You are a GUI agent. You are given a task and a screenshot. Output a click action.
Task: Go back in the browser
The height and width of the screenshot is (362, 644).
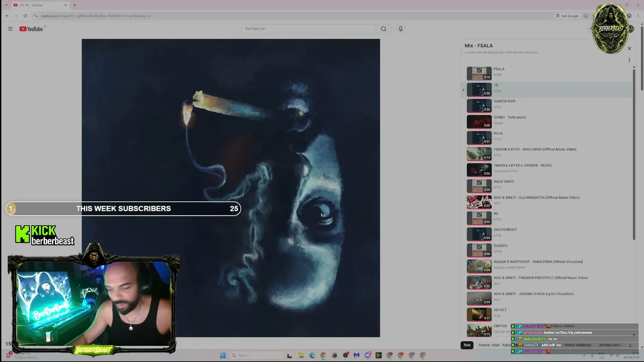[7, 16]
